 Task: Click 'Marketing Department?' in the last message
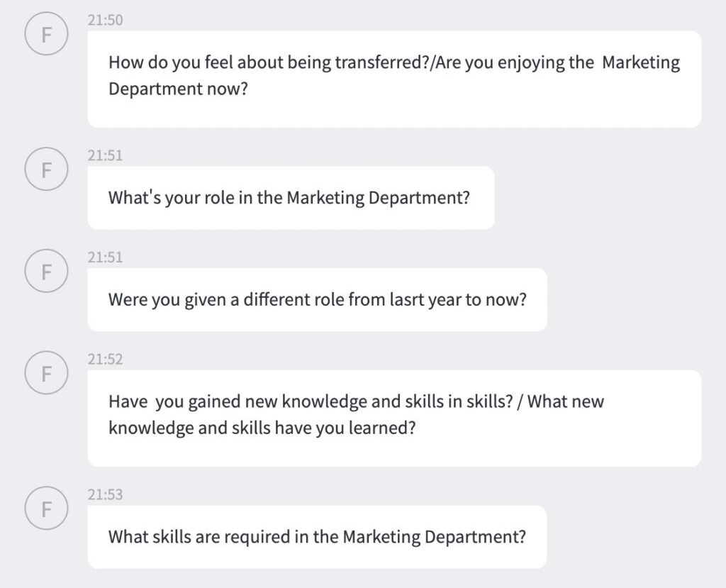(435, 537)
